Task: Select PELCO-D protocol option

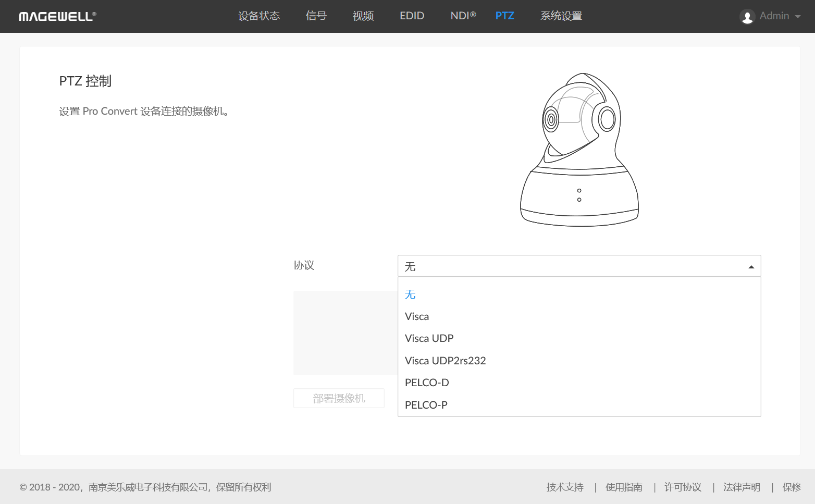Action: tap(427, 383)
